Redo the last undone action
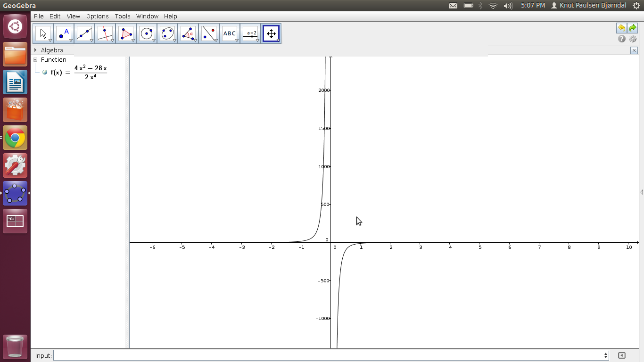 coord(632,28)
